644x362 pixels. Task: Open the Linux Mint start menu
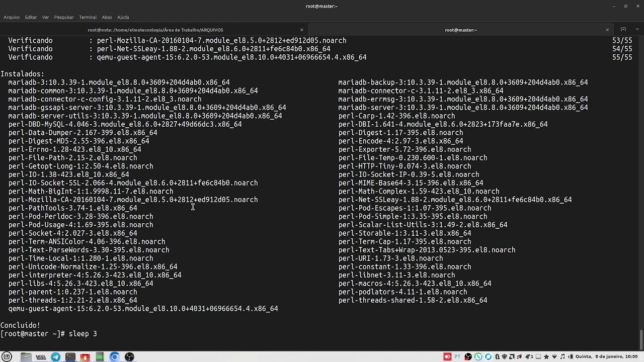coord(7,357)
